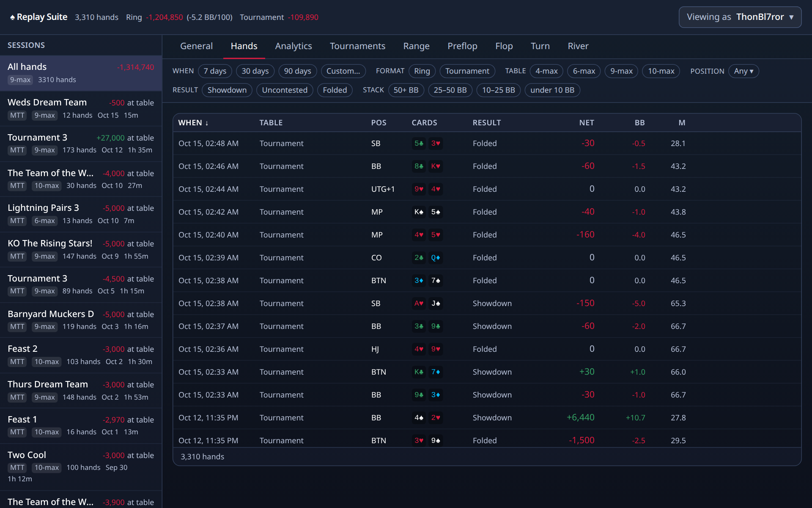The image size is (812, 508).
Task: Toggle the 90 days filter
Action: click(x=297, y=71)
